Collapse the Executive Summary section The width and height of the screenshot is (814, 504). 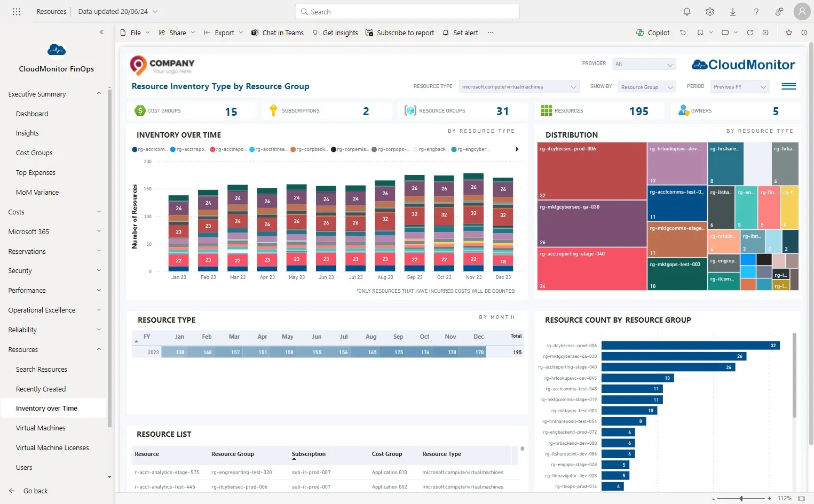(99, 94)
